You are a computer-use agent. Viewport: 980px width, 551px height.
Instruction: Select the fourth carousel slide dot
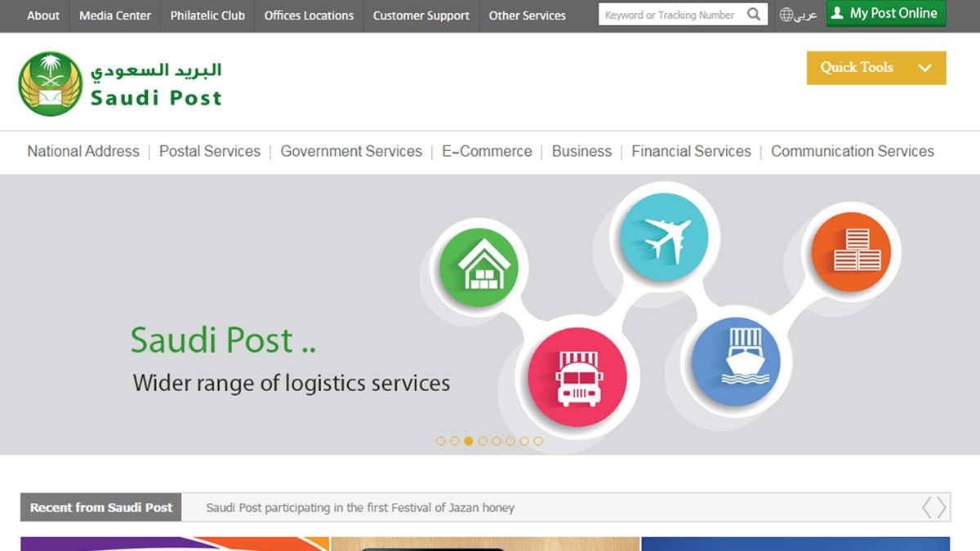coord(483,441)
